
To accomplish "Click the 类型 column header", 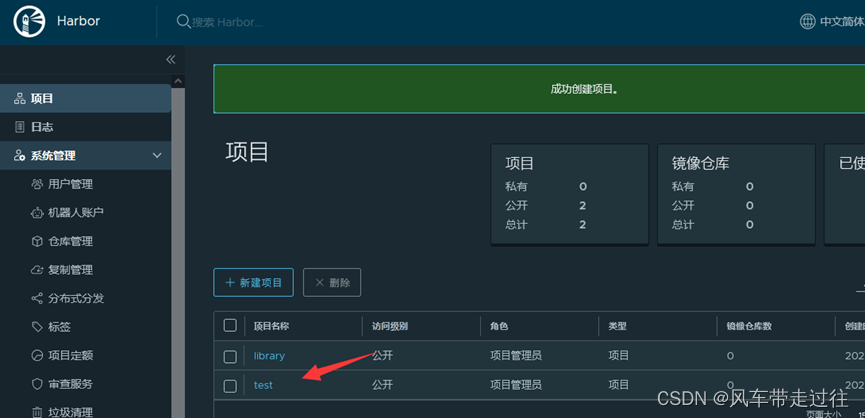I will [x=617, y=326].
